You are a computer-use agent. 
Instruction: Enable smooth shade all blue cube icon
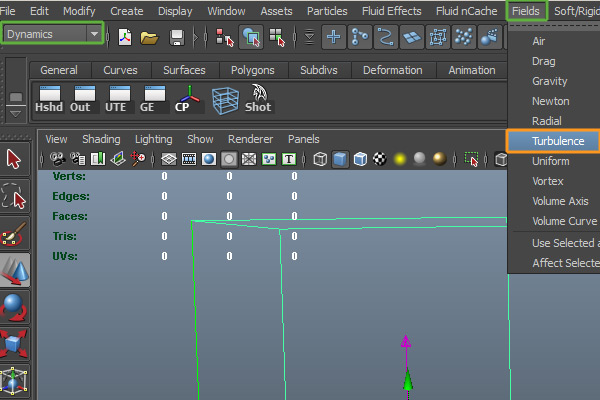(x=340, y=159)
